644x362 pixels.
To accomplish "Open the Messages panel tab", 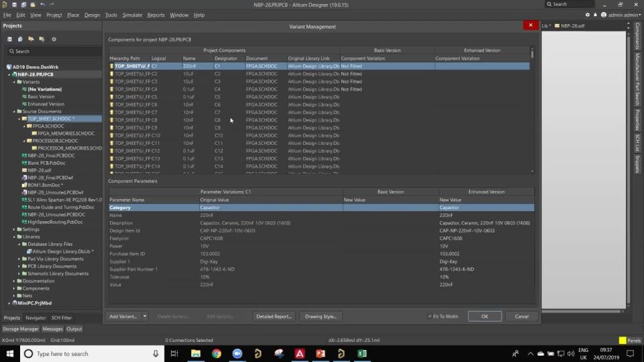I will coord(52,328).
